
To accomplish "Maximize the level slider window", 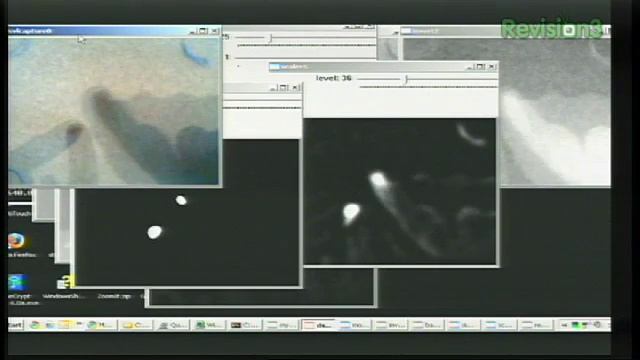I will [x=481, y=67].
